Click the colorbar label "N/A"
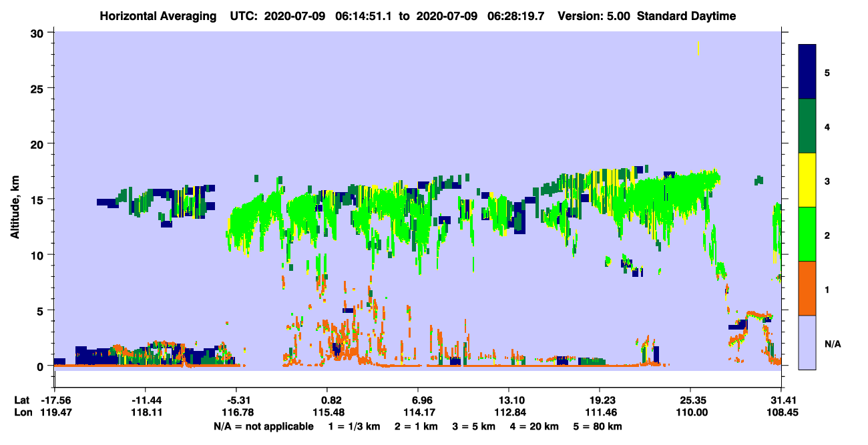 point(833,344)
